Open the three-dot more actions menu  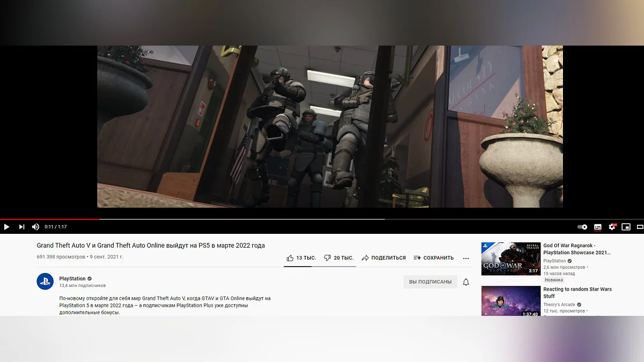pos(466,258)
